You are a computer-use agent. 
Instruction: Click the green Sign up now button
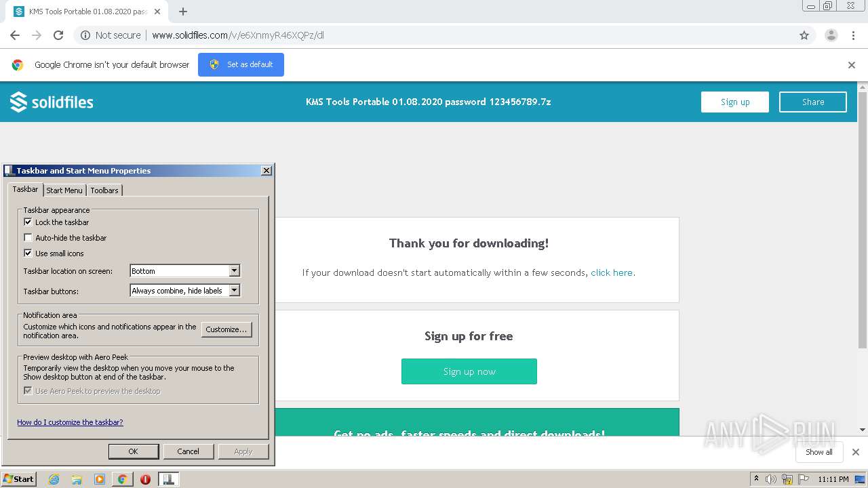point(469,371)
